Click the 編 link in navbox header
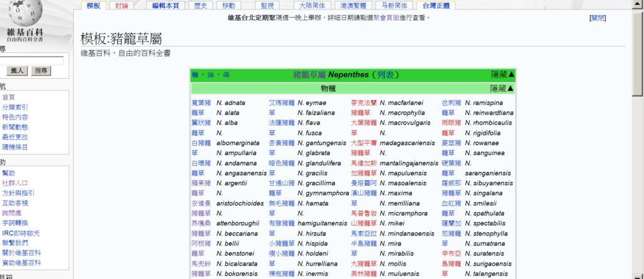Screen dimensions: 644x279 pyautogui.click(x=226, y=75)
